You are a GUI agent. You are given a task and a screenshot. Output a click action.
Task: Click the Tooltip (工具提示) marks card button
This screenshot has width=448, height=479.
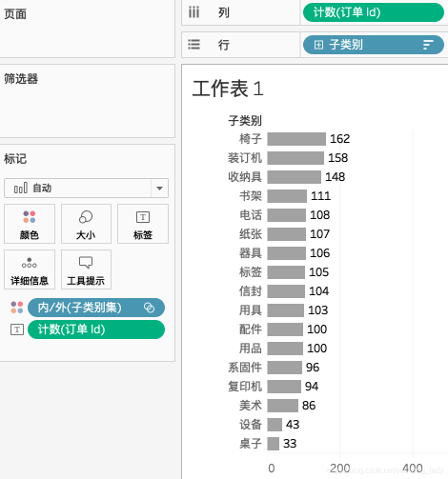[x=86, y=269]
